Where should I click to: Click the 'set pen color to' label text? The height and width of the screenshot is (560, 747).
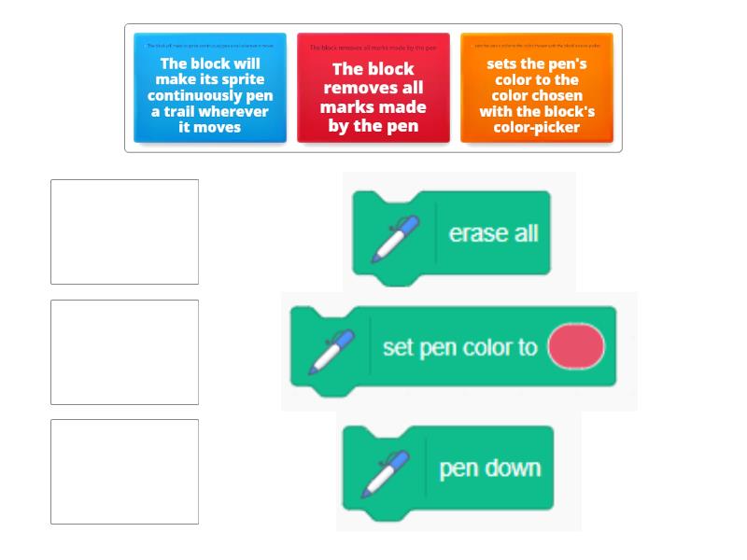pos(460,347)
